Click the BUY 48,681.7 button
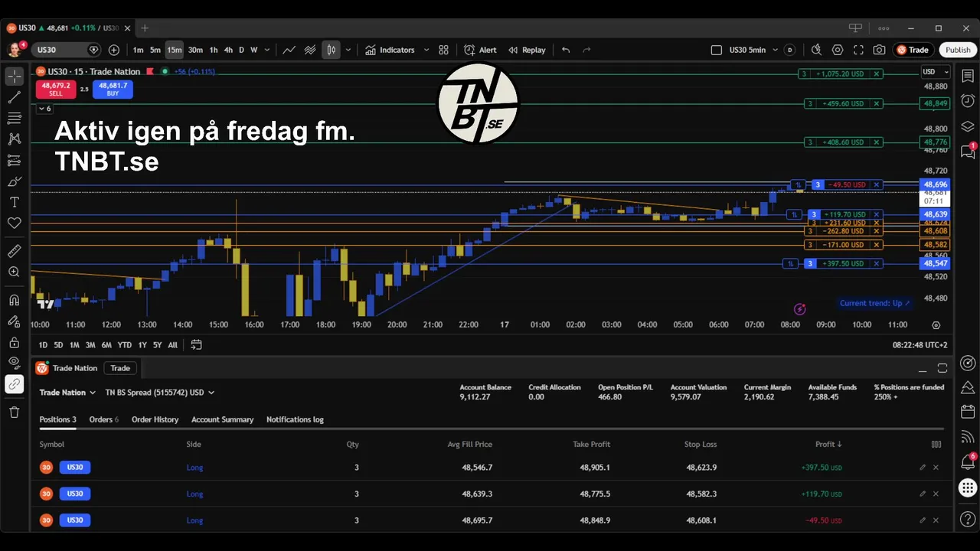 point(113,90)
